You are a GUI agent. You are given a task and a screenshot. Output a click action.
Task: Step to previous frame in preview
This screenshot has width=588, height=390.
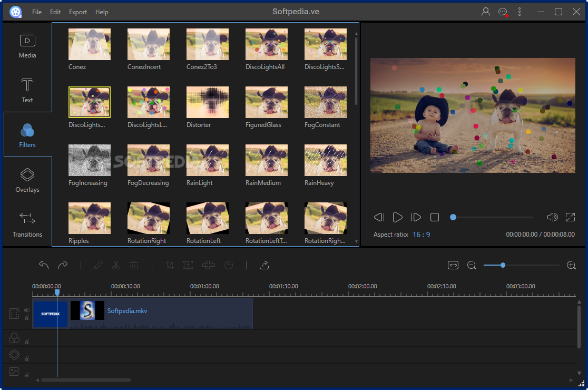tap(379, 217)
